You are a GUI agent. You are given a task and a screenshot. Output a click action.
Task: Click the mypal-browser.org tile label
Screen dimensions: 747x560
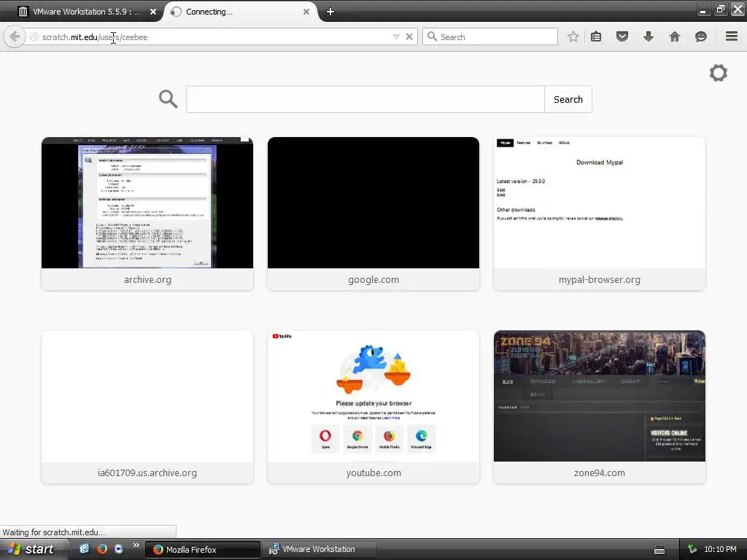click(600, 279)
